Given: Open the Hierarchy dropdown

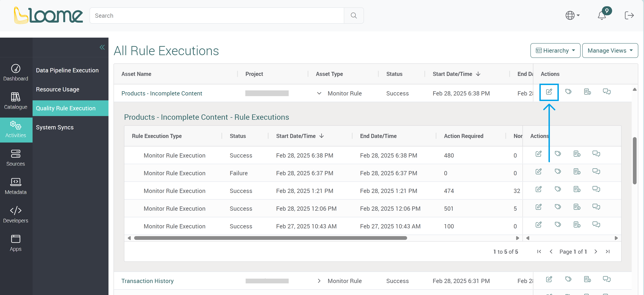Looking at the screenshot, I should pos(555,50).
